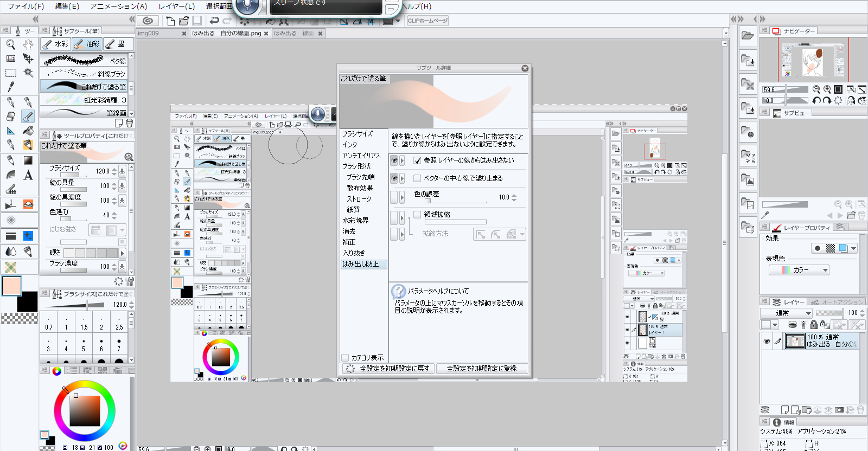
Task: Expand the 色の誤差 parameter arrow
Action: click(x=402, y=197)
